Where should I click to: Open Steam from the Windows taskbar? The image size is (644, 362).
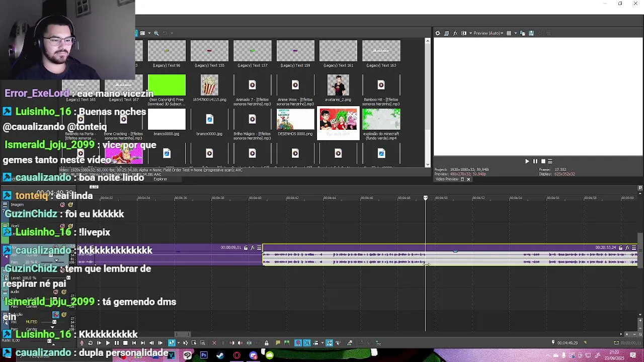coord(220,355)
